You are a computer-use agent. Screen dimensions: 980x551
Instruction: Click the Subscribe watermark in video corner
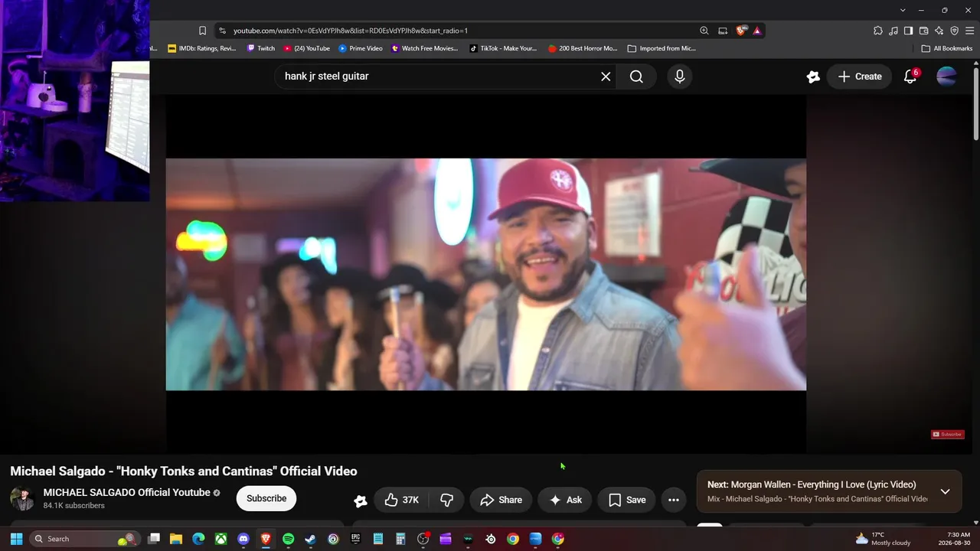947,434
